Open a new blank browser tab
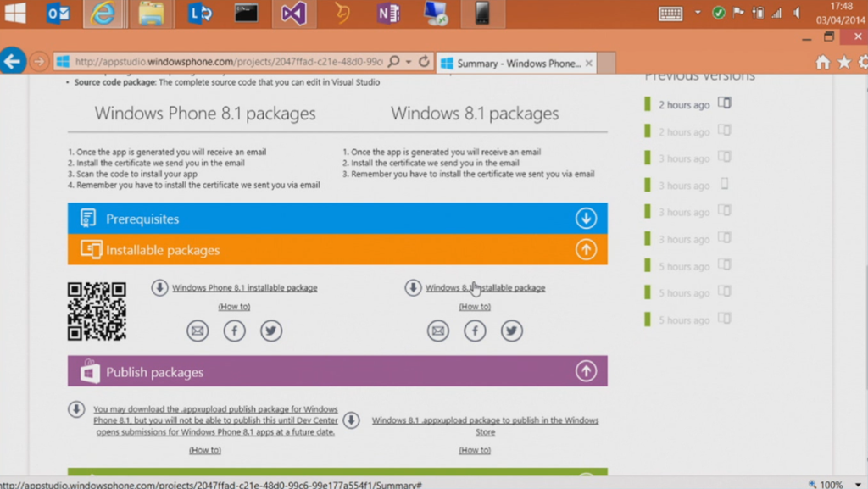The height and width of the screenshot is (489, 868). click(x=607, y=63)
